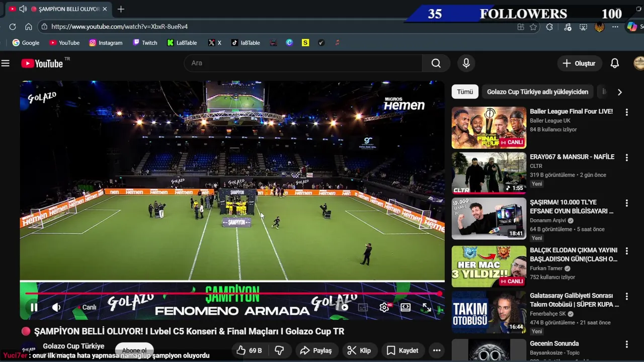Pause the live video
644x362 pixels.
34,307
